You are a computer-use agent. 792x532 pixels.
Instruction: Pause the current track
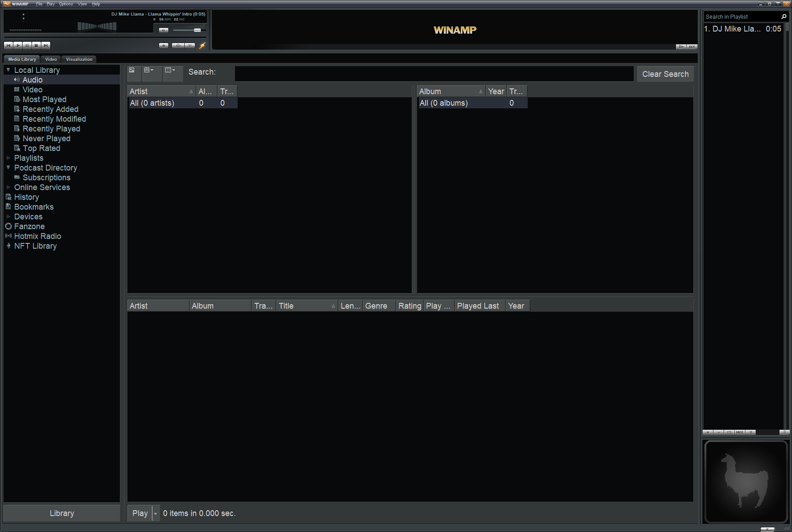[x=27, y=45]
